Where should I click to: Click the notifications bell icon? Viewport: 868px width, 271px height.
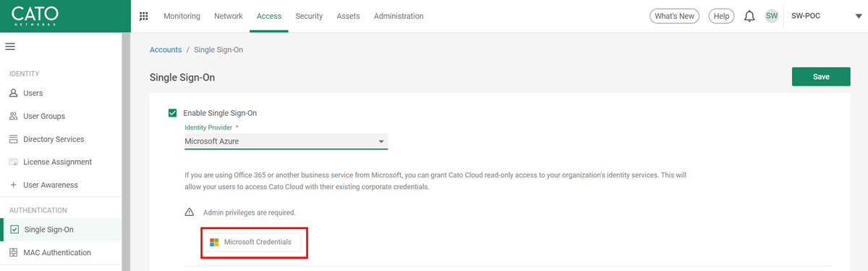[749, 16]
